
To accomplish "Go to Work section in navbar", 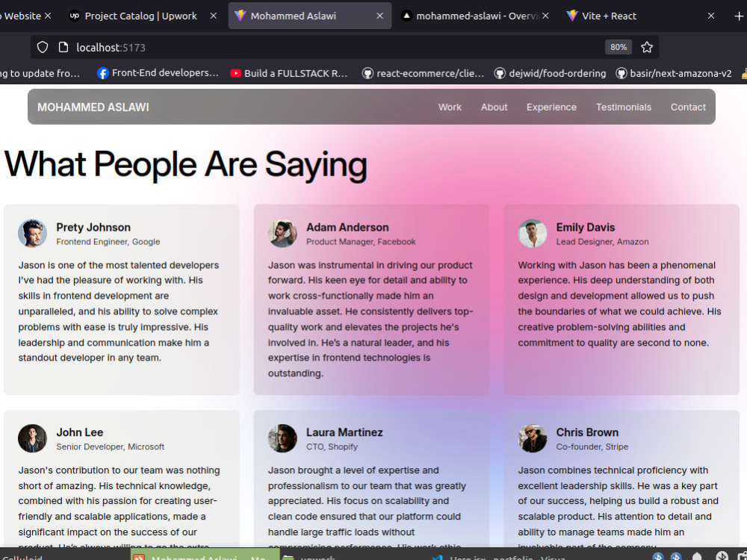I will pyautogui.click(x=450, y=107).
